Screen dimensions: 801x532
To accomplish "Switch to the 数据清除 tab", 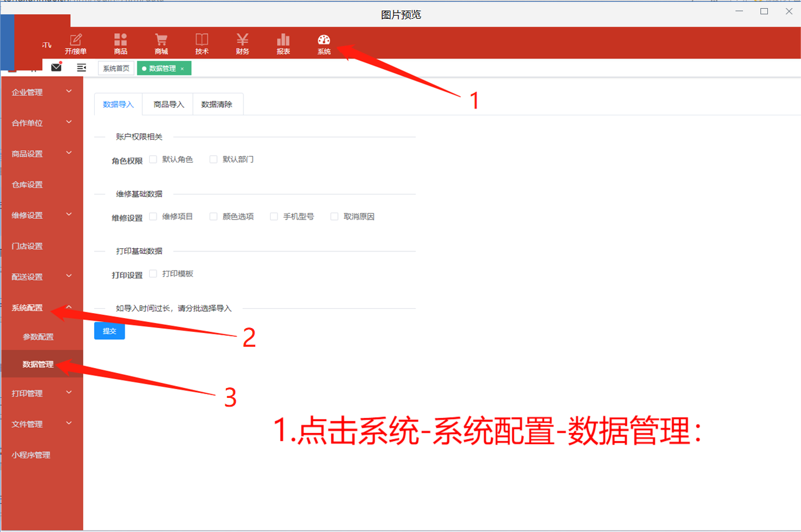I will coord(217,104).
